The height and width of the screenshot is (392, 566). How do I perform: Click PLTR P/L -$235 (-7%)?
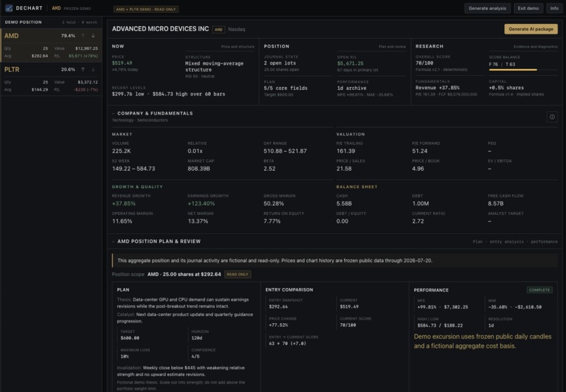coord(86,89)
